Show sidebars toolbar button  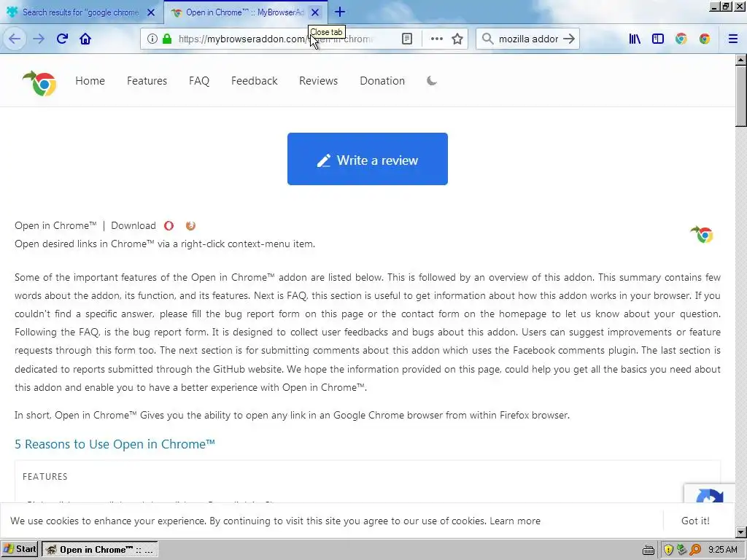(658, 39)
